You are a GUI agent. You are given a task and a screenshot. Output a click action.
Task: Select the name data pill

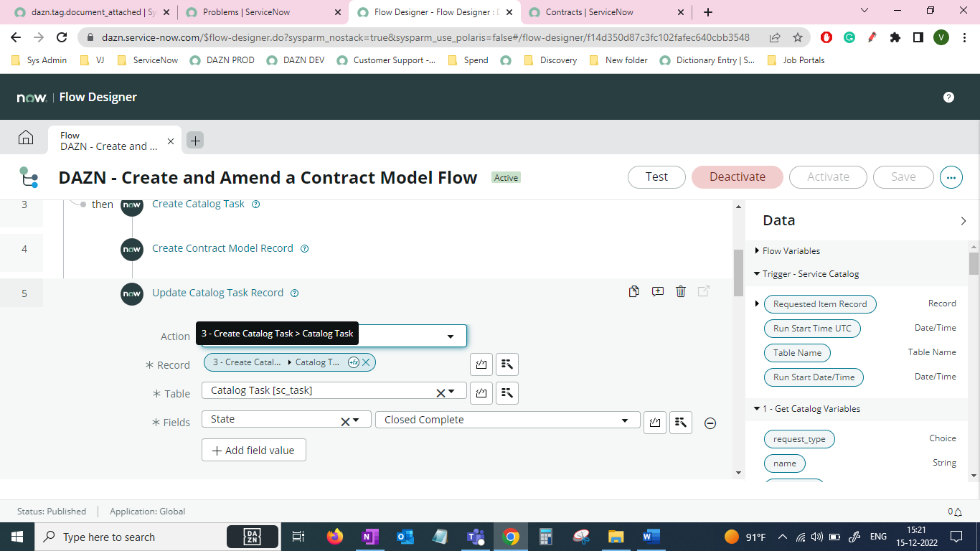point(785,463)
